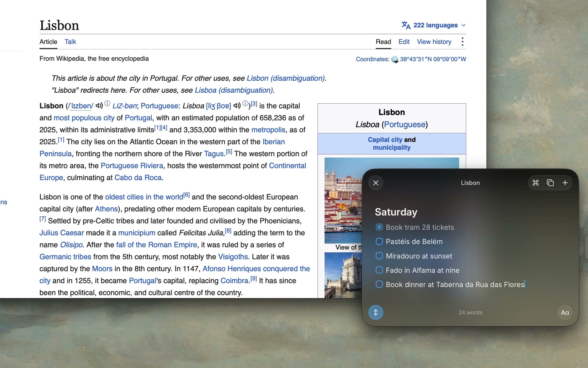
Task: Click the Saturday heading in note
Action: (x=396, y=212)
